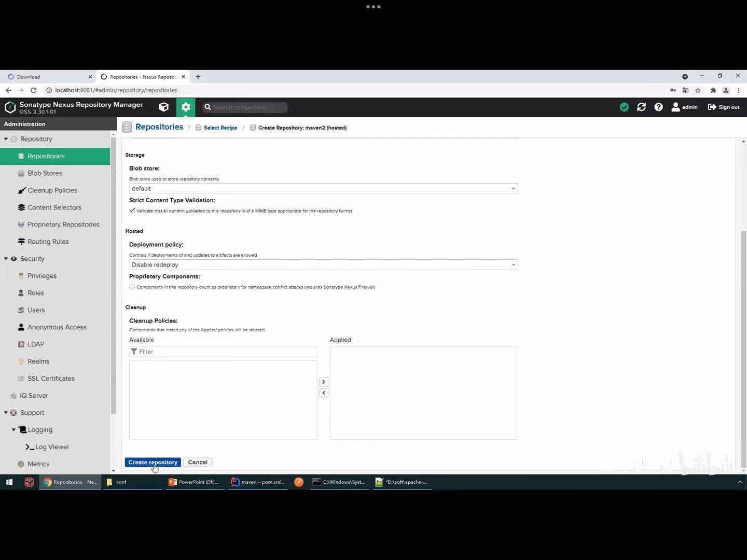Open Routing Rules in the sidebar

click(x=48, y=242)
